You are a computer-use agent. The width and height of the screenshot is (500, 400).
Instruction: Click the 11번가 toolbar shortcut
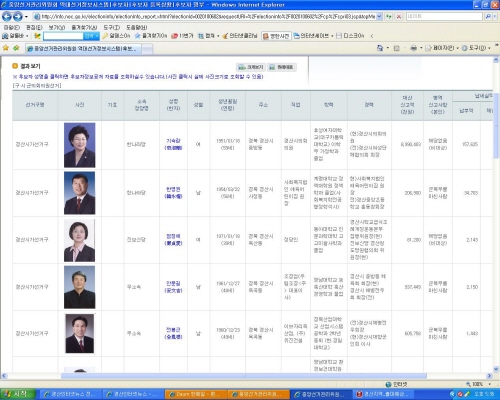coord(182,36)
